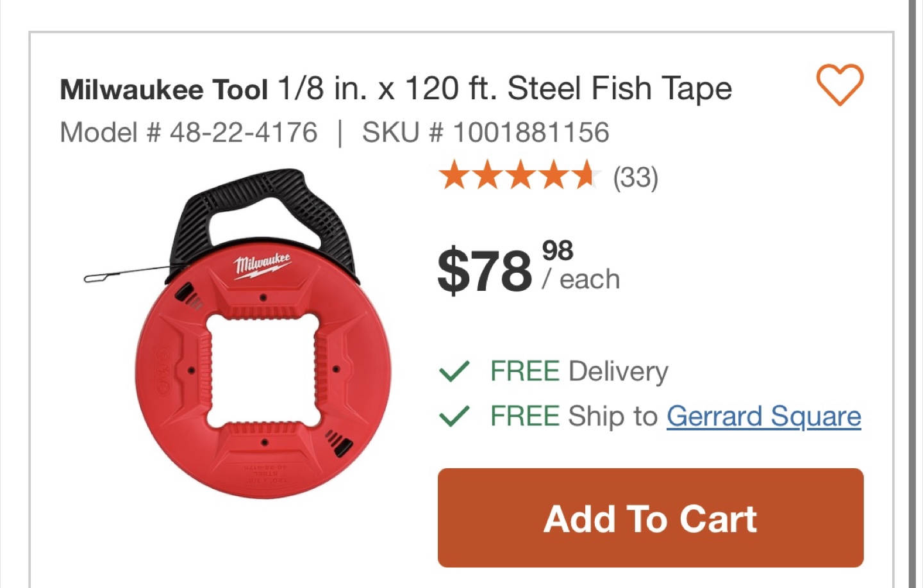Click the Model # 48-22-4176 text
The height and width of the screenshot is (588, 923).
[188, 133]
